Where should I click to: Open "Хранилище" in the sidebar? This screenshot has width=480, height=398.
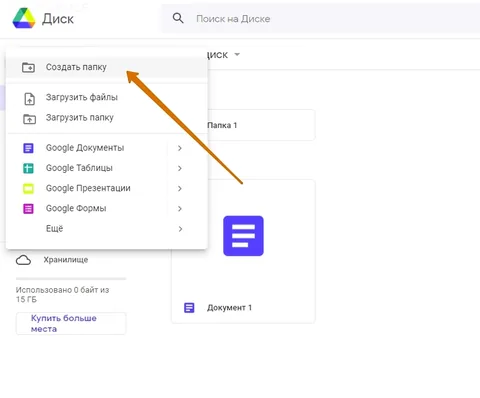66,260
